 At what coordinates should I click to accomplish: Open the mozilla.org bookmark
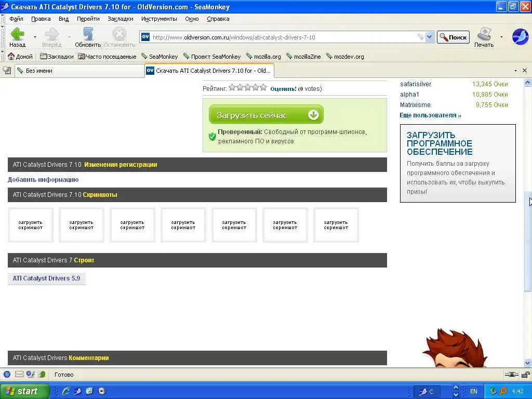click(263, 56)
